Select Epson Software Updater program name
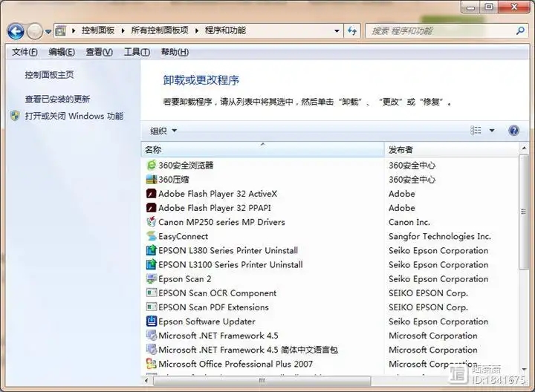Viewport: 535px width, 392px height. tap(207, 321)
